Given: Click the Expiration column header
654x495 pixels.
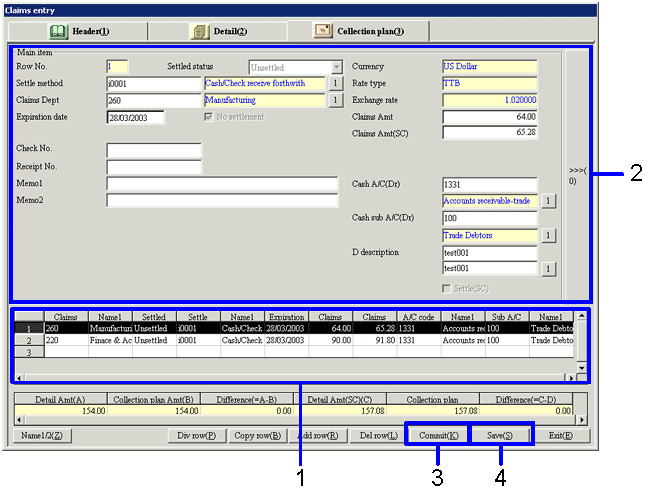Looking at the screenshot, I should tap(287, 317).
